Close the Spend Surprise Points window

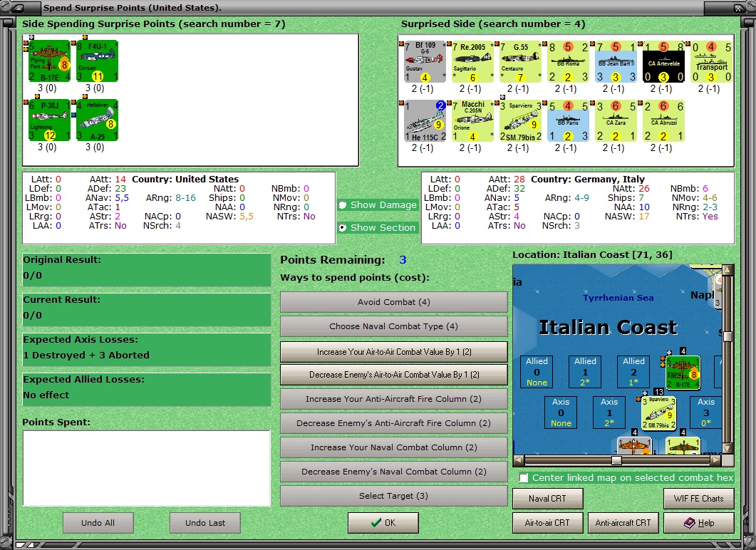coord(738,7)
